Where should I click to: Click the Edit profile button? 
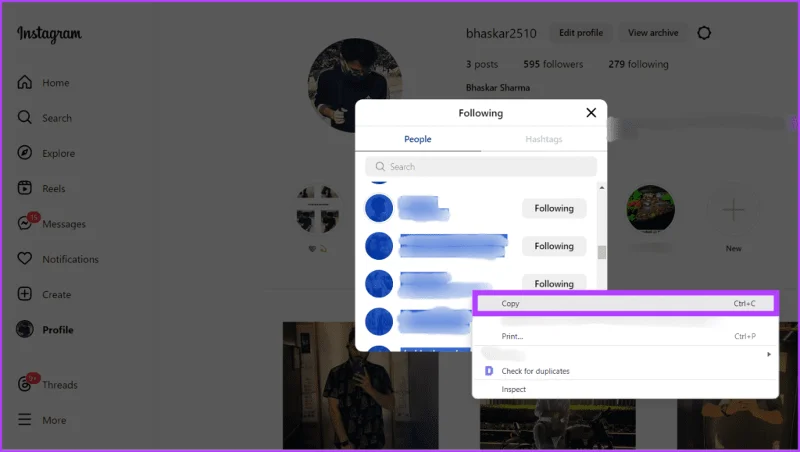pos(581,33)
